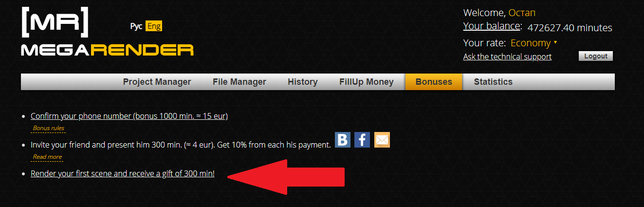Click the MR bracket logo

[x=55, y=23]
